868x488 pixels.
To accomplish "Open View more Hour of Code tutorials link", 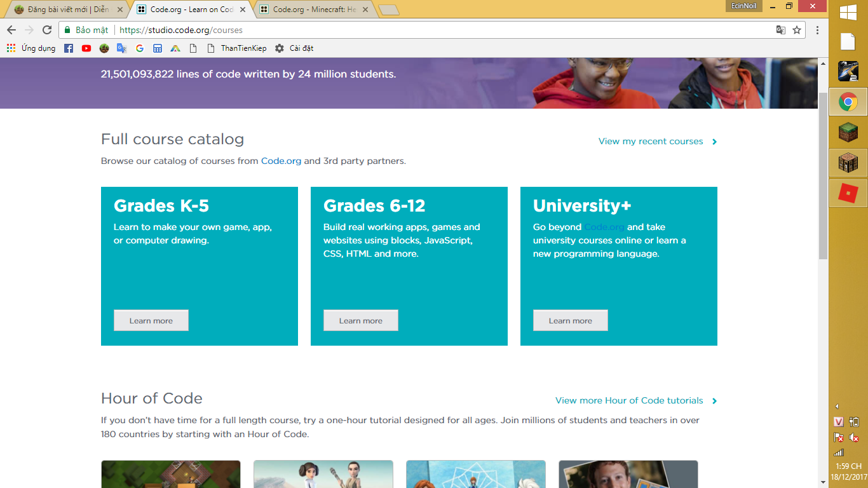I will [x=629, y=401].
